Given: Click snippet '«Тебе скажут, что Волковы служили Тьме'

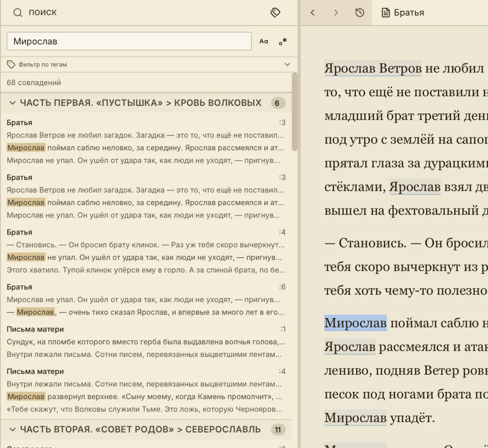Looking at the screenshot, I should pyautogui.click(x=145, y=409).
